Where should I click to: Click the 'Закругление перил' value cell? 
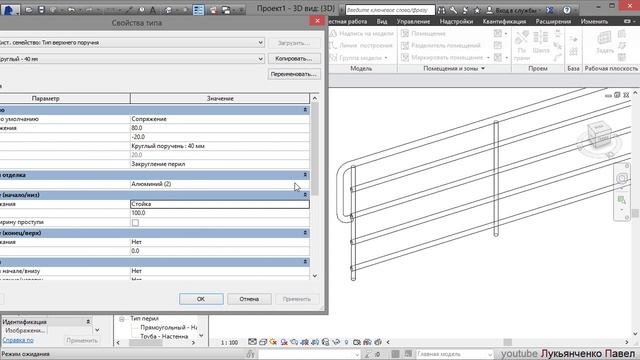tap(220, 164)
